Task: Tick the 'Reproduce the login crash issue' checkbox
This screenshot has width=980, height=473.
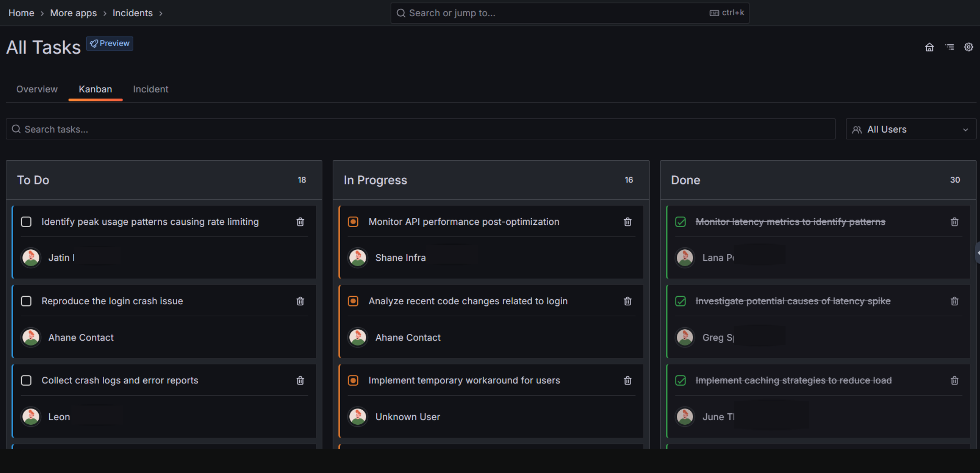Action: point(26,301)
